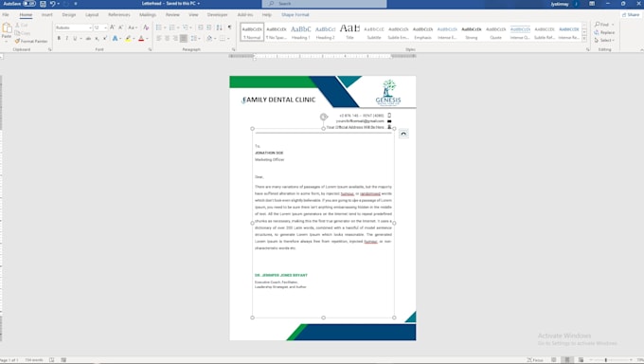Toggle the AutoSave switch
644x364 pixels.
[x=28, y=4]
